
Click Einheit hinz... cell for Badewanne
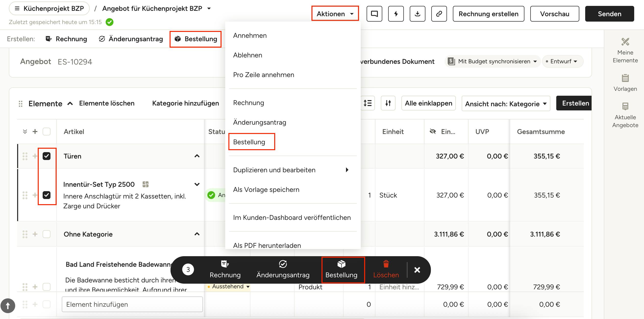point(399,287)
